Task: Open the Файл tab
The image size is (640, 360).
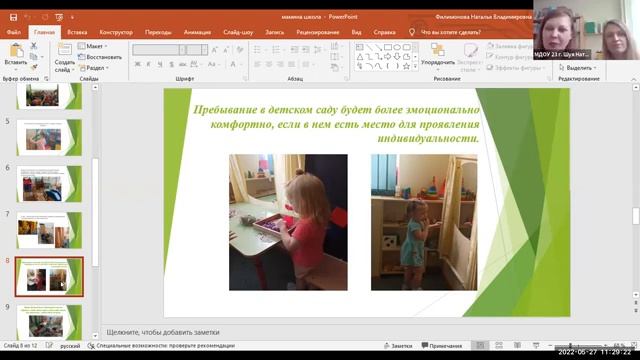Action: (14, 32)
